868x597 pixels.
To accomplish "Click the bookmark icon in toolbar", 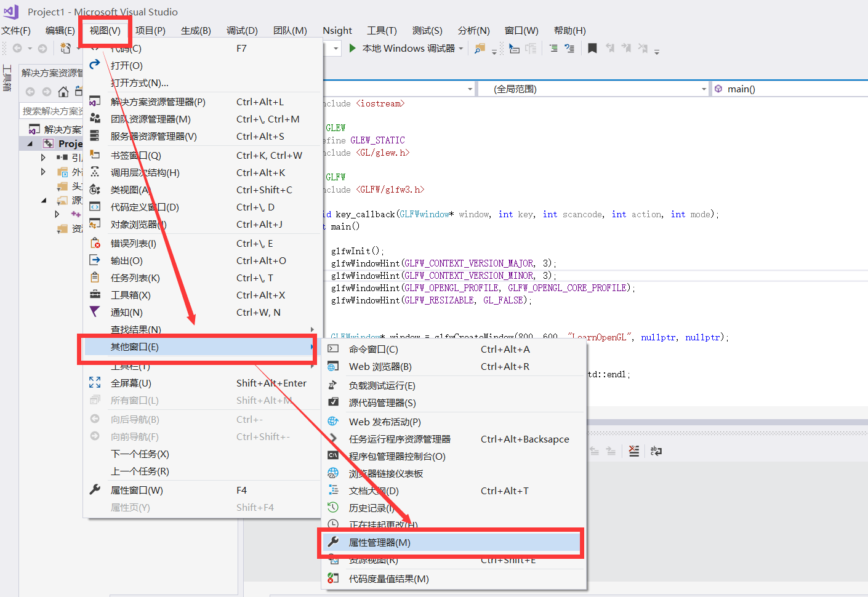I will (592, 48).
